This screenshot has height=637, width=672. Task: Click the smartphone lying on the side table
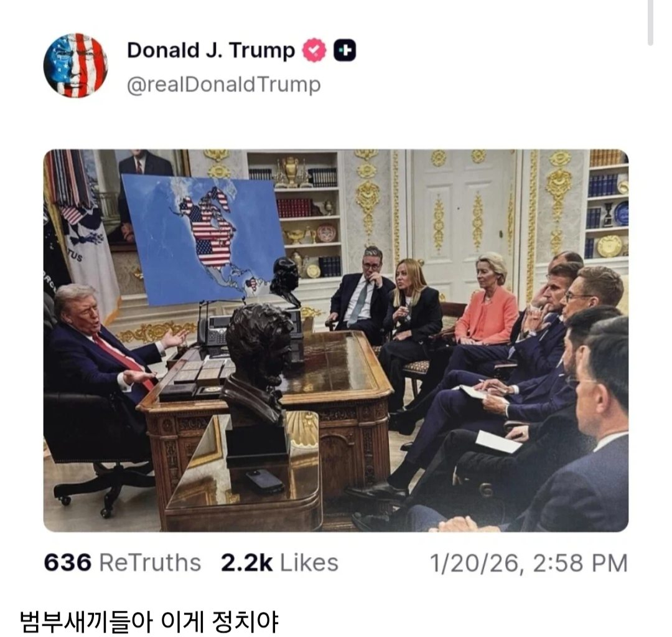(x=264, y=481)
